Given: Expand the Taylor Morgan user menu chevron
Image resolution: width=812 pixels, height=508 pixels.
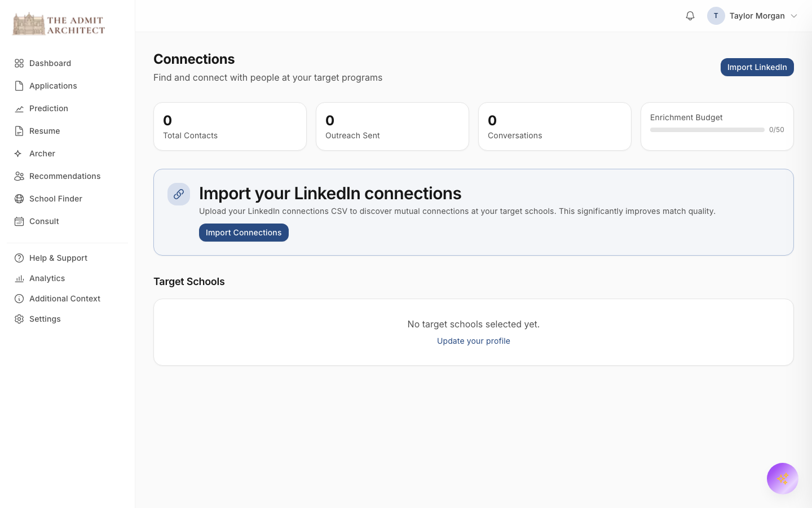Looking at the screenshot, I should pyautogui.click(x=794, y=16).
